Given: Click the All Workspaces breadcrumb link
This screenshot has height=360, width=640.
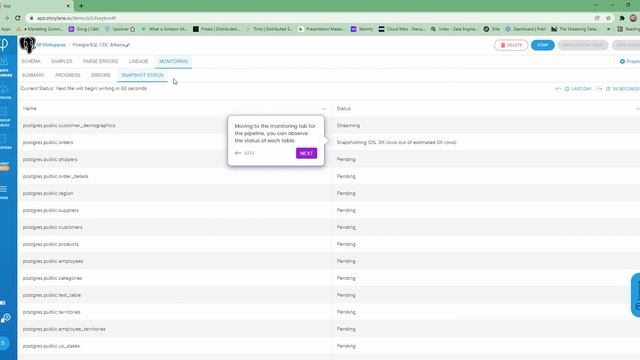Looking at the screenshot, I should tap(51, 45).
